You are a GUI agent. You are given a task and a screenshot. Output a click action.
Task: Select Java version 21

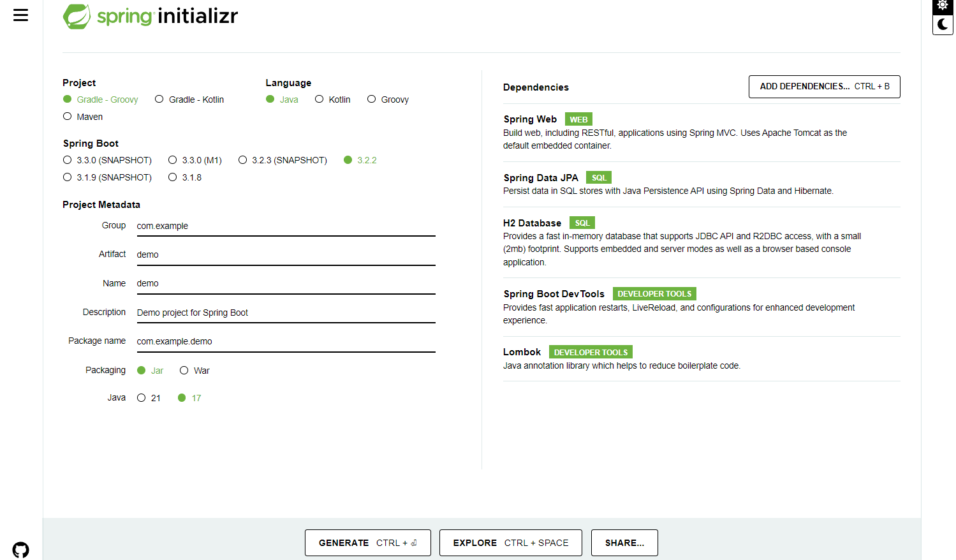[149, 398]
